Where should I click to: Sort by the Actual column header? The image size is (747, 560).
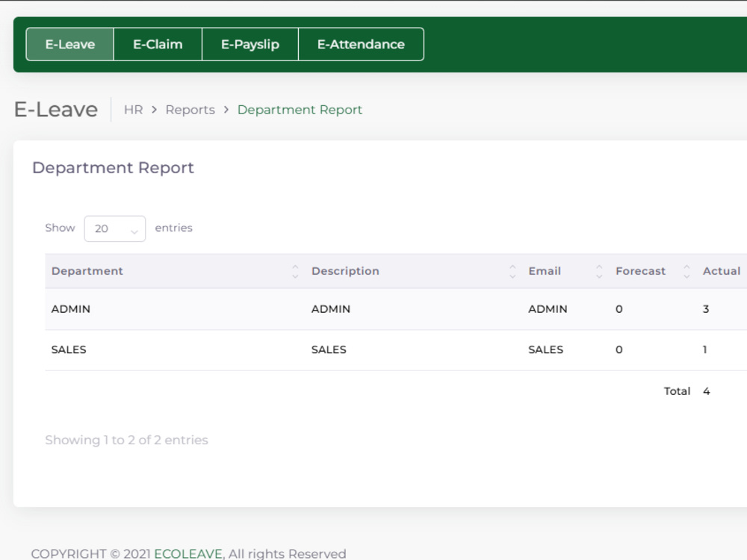[x=722, y=271]
